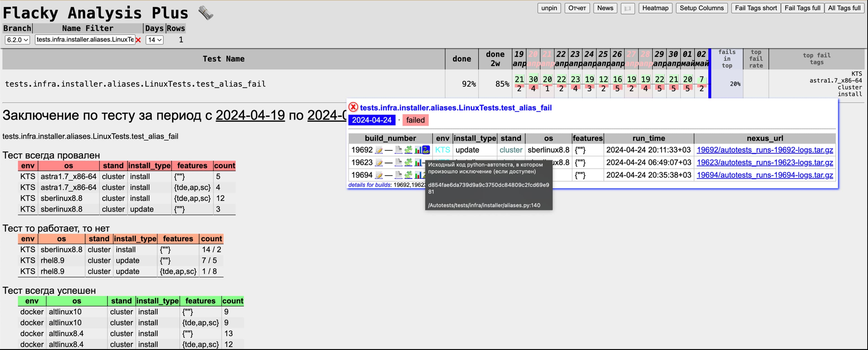Click the 14 / 2 count for sberlinux8.8 install

tap(211, 250)
